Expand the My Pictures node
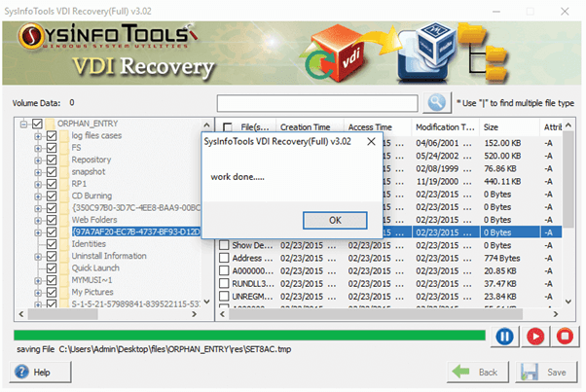Screen dimensions: 586x392 pos(38,293)
